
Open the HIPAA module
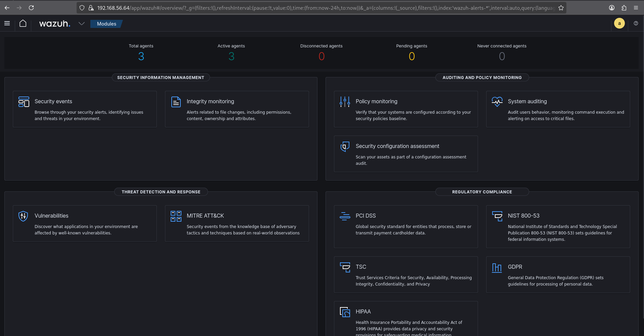[x=406, y=319]
